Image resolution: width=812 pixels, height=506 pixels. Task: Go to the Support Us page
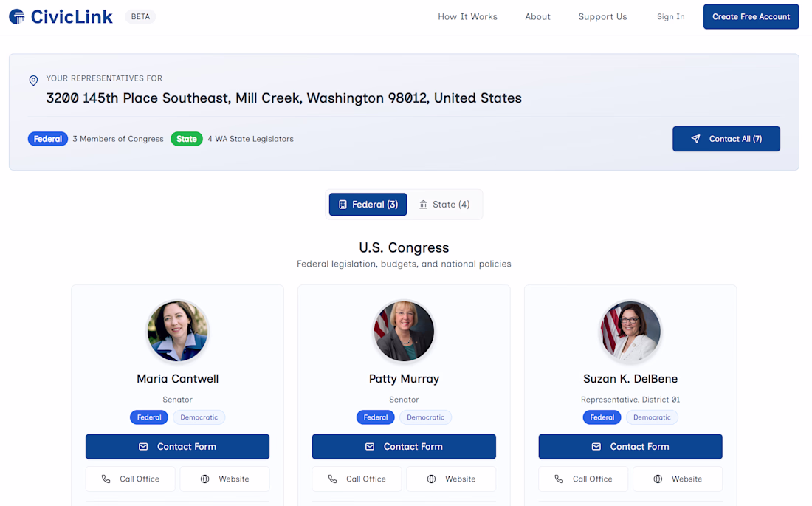[x=602, y=16]
